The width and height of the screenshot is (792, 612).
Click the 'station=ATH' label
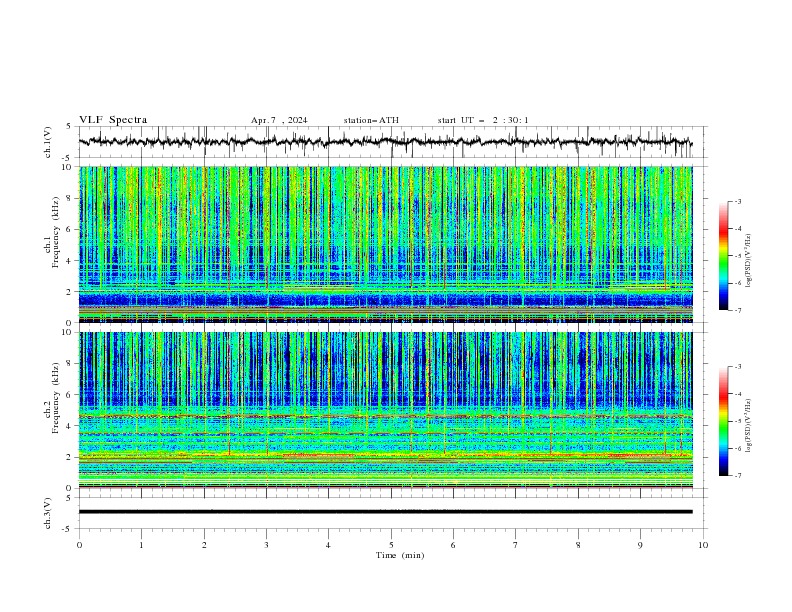click(x=371, y=120)
